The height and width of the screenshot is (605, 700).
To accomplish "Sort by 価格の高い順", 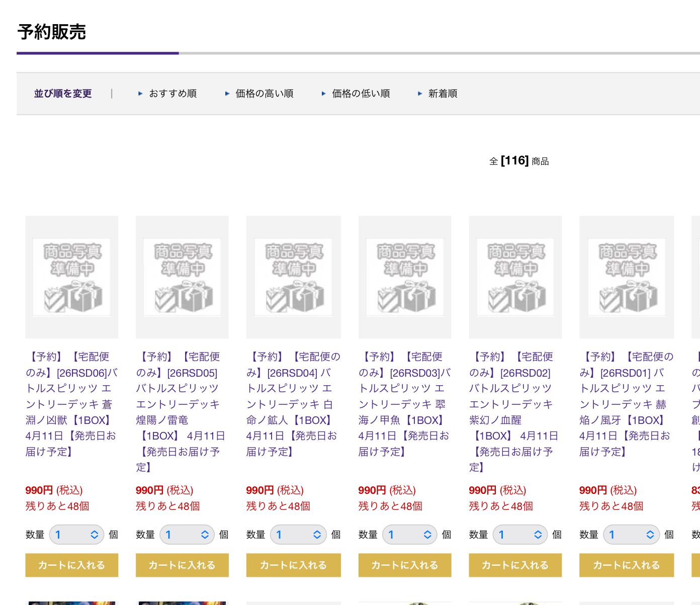I will click(264, 94).
